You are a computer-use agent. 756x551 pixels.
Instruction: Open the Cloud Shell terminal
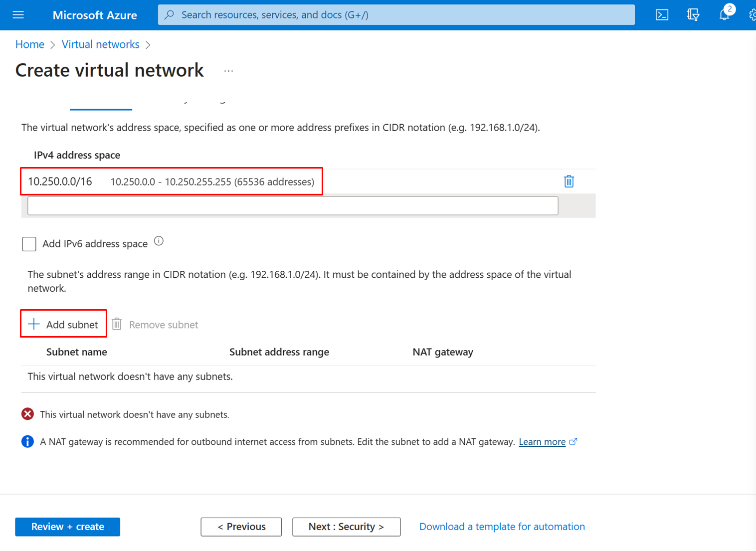662,14
